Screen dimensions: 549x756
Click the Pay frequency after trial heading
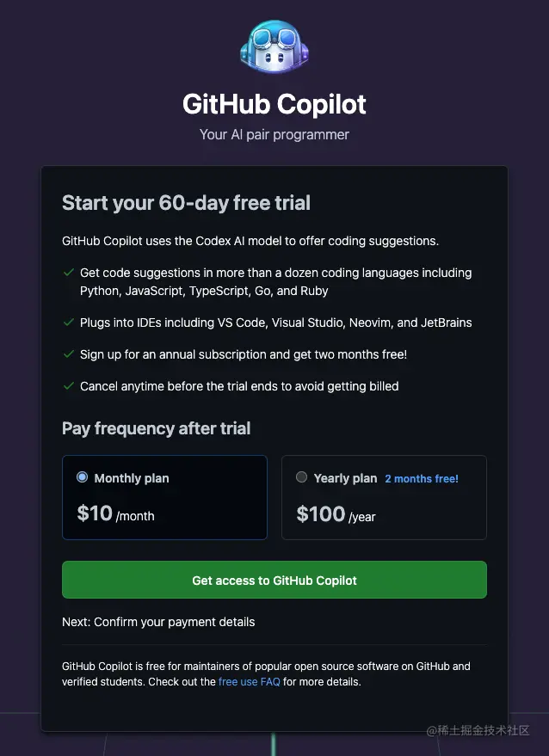pos(156,427)
